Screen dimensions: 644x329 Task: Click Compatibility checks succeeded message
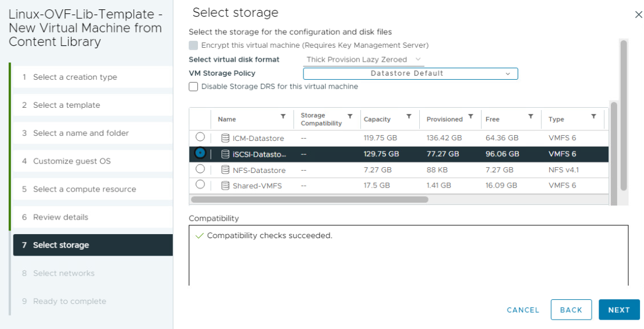tap(270, 235)
